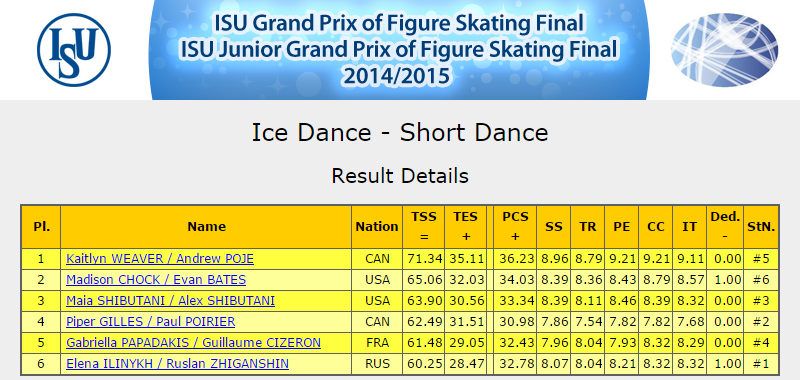
Task: Click the ice skating oval logo
Action: click(x=724, y=50)
